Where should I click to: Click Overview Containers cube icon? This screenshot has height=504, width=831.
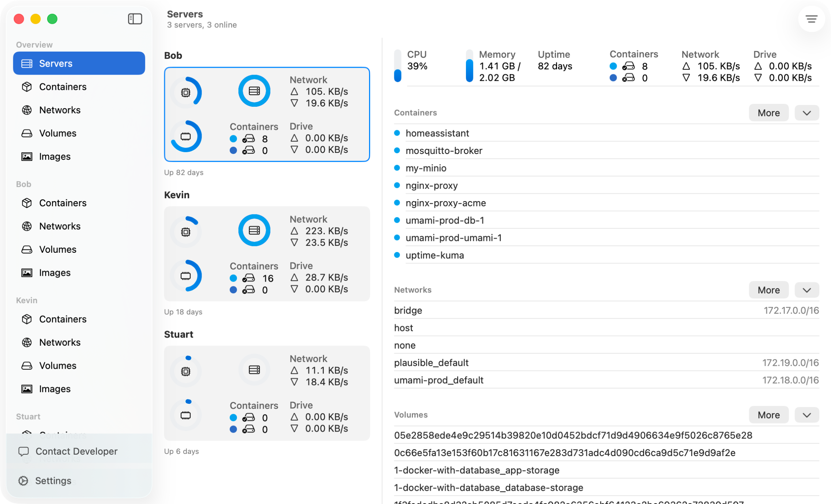(x=27, y=87)
